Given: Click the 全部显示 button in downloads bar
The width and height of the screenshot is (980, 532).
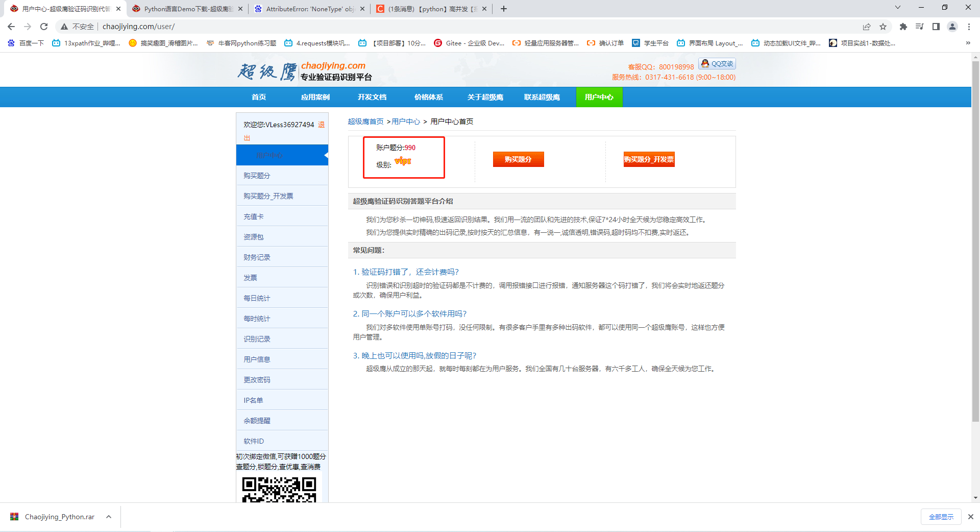Looking at the screenshot, I should (941, 517).
